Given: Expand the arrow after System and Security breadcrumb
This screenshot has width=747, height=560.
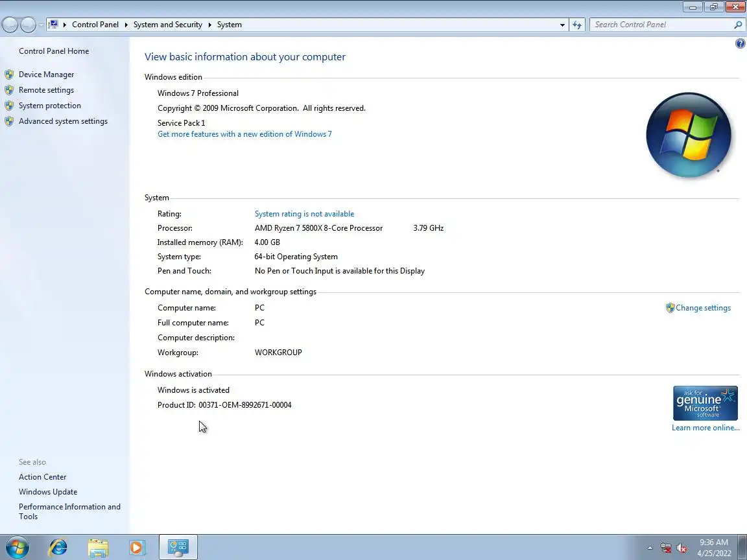Looking at the screenshot, I should [209, 25].
